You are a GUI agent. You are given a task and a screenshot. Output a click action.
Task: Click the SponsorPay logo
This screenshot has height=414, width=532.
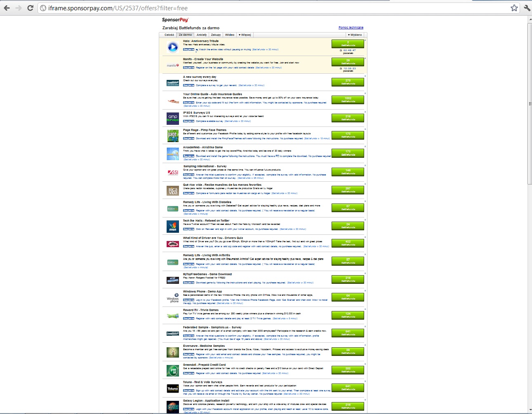tap(175, 20)
